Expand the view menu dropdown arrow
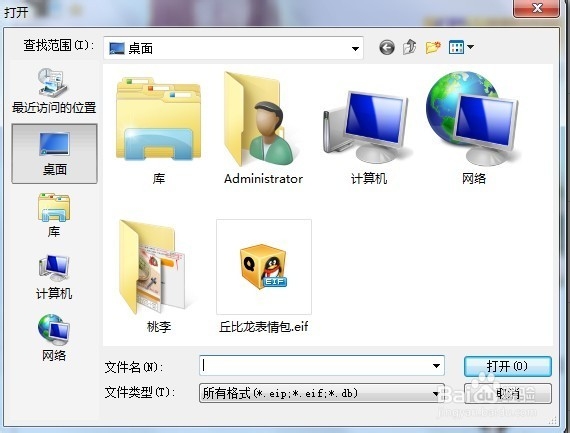Screen dimensions: 570x433 point(470,47)
